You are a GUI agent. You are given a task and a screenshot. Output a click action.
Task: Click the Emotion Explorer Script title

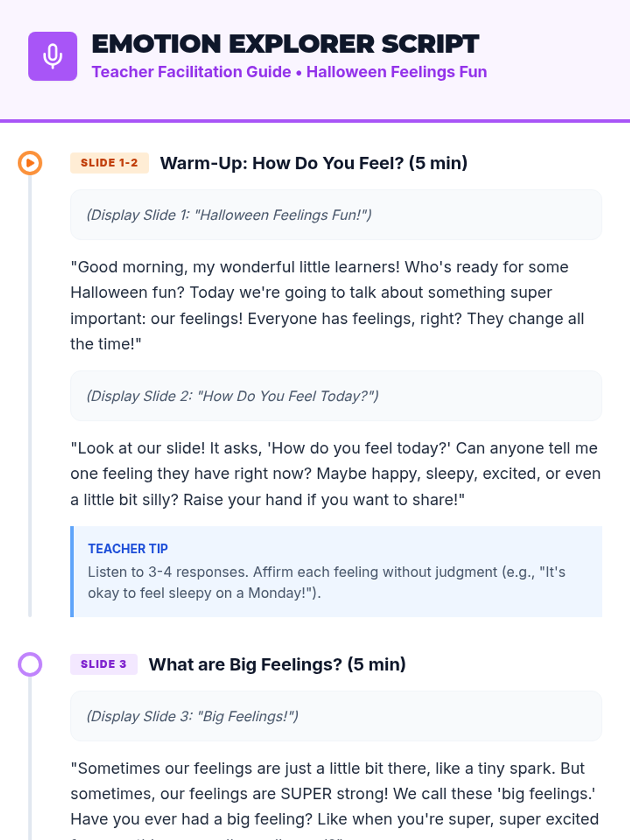[x=285, y=44]
